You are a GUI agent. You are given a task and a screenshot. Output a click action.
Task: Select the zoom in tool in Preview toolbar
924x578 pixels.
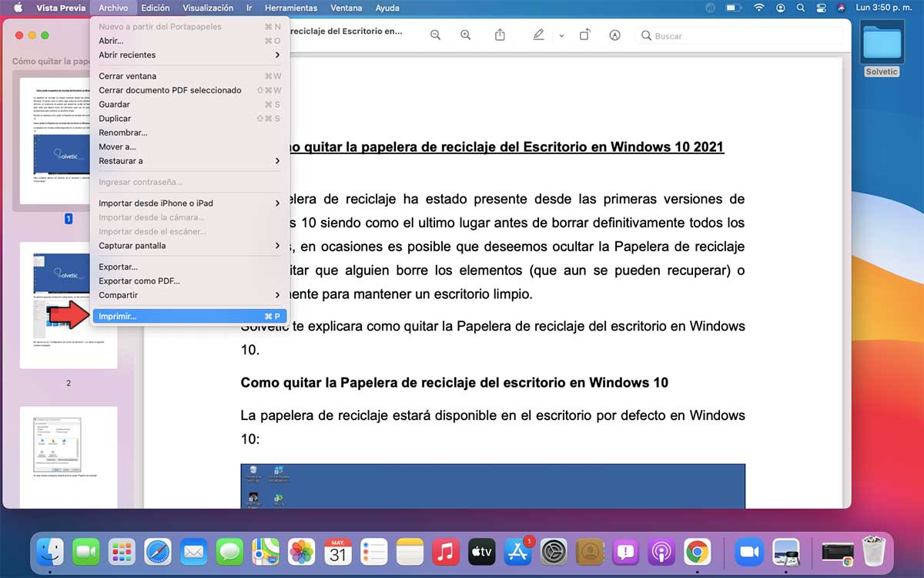pos(465,35)
